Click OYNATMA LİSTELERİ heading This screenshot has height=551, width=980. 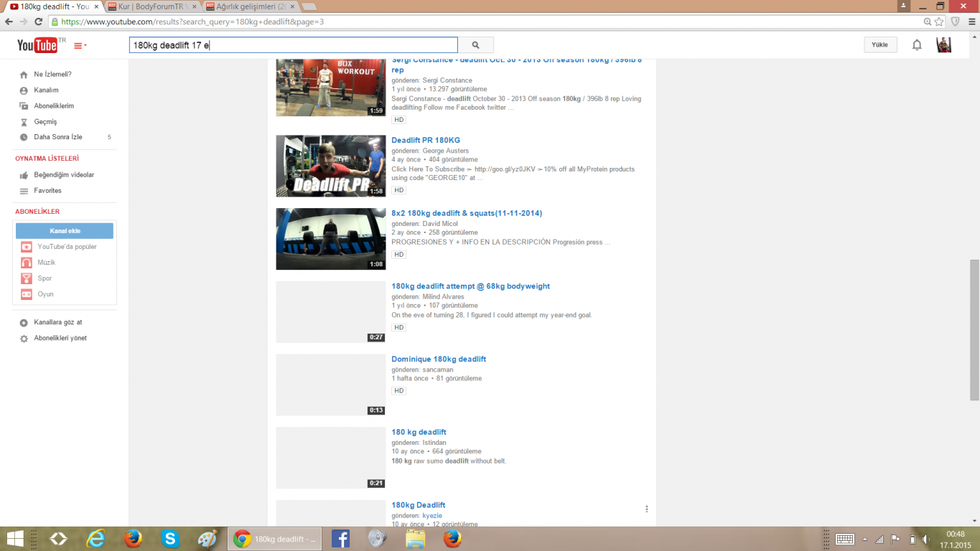click(47, 159)
